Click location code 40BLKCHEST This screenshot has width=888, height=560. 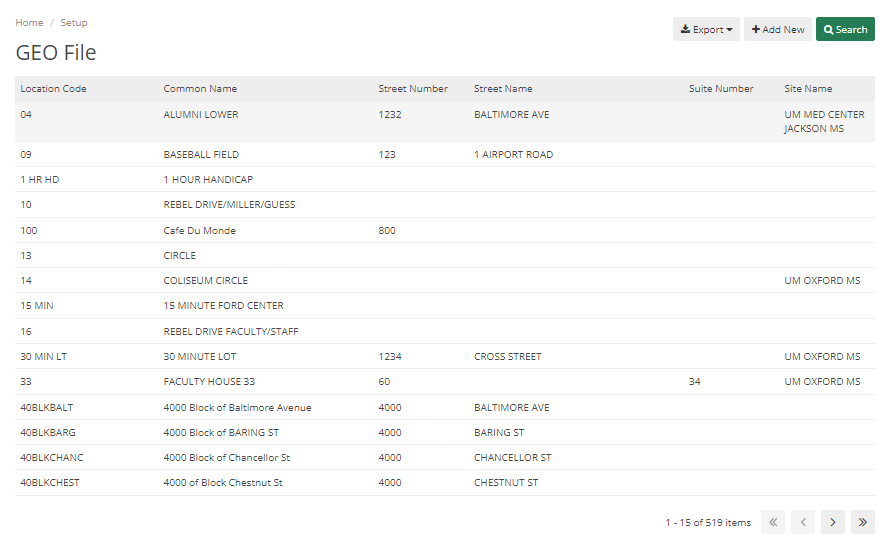tap(50, 482)
